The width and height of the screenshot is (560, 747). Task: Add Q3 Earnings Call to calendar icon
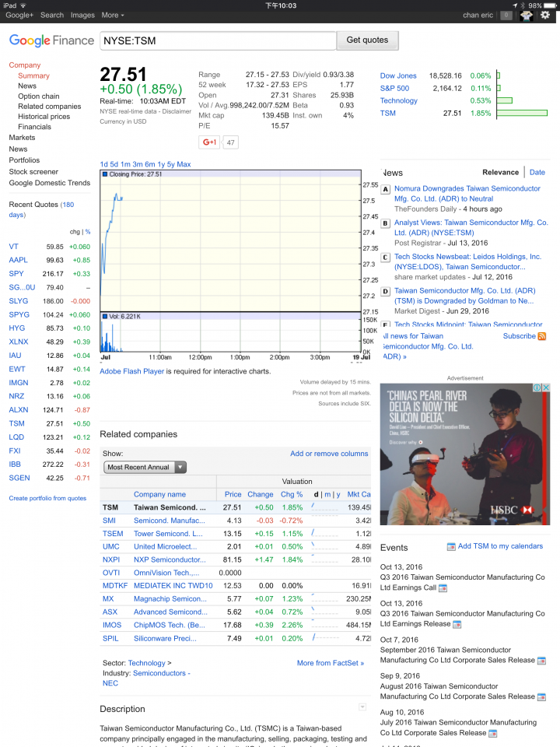(443, 588)
